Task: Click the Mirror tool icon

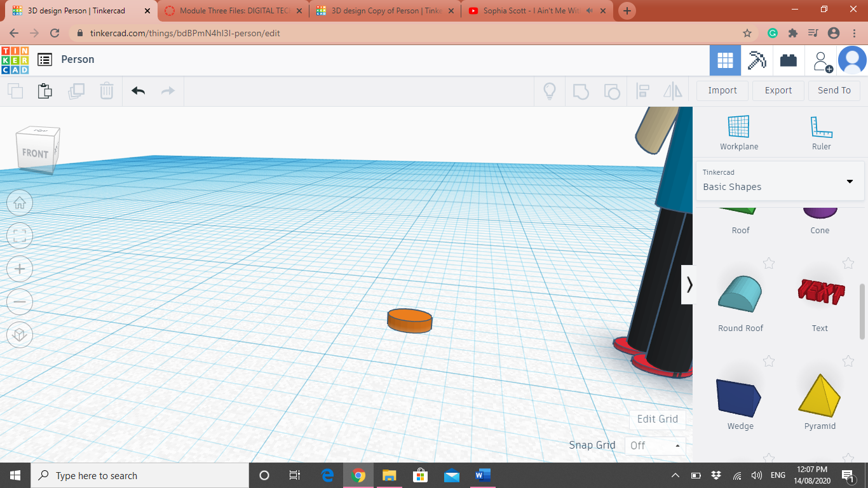Action: coord(673,91)
